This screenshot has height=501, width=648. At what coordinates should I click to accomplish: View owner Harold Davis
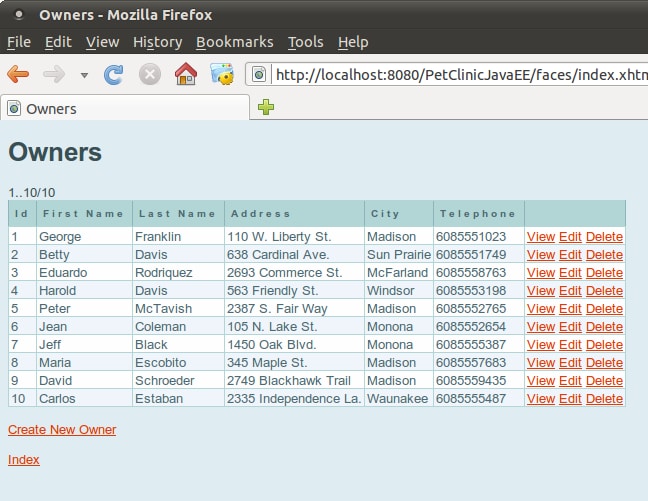pos(541,291)
